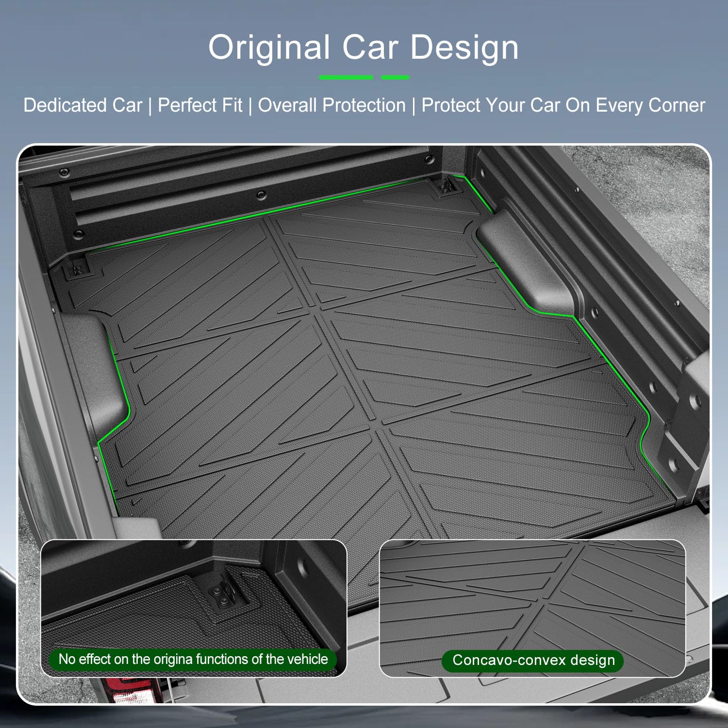Click "Protect Your Car On Every Corner" text
The height and width of the screenshot is (728, 728).
(563, 105)
